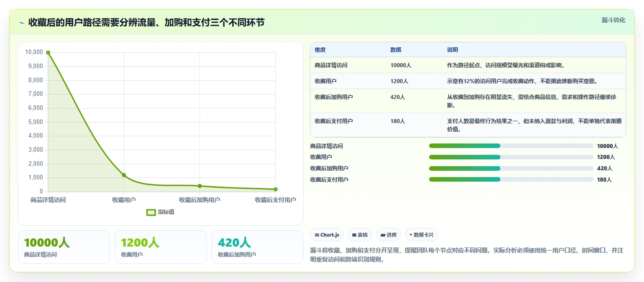Select the 收藏后加购用户 data point on chart

(x=200, y=186)
